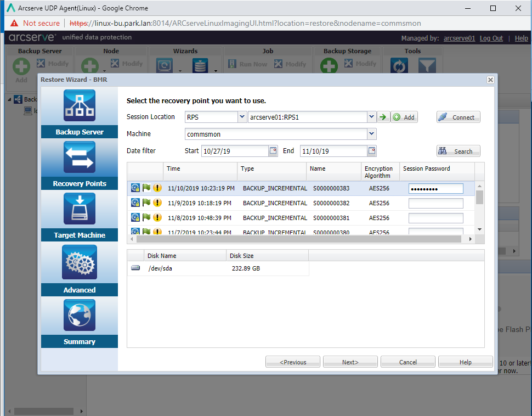
Task: Click the session icon for S0000000382
Action: [135, 203]
